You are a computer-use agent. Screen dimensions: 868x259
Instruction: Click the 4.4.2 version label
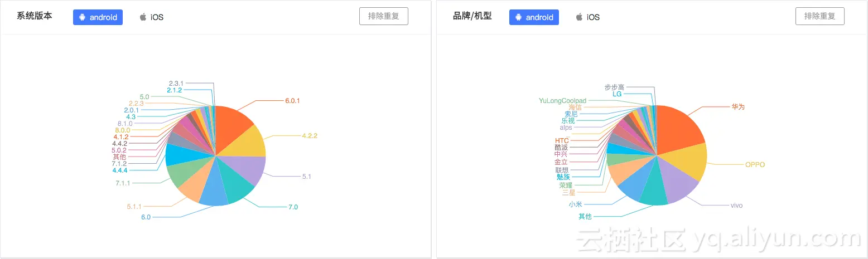pos(119,143)
